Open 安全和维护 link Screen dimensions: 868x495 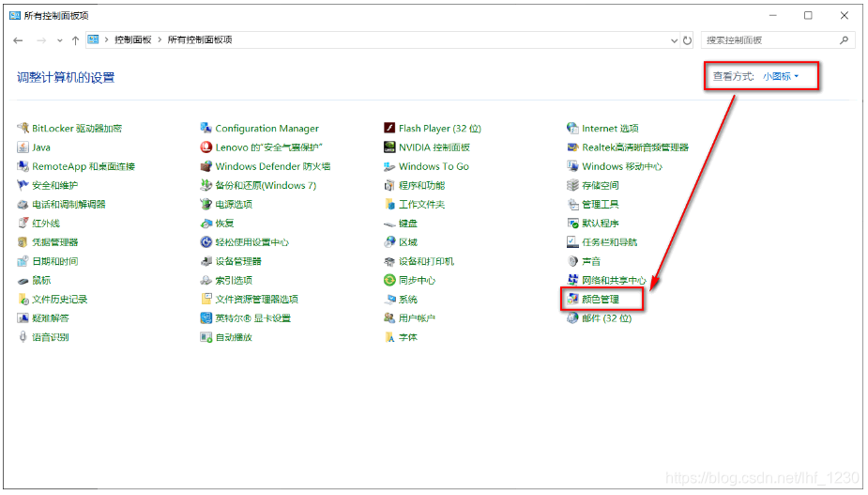(54, 186)
